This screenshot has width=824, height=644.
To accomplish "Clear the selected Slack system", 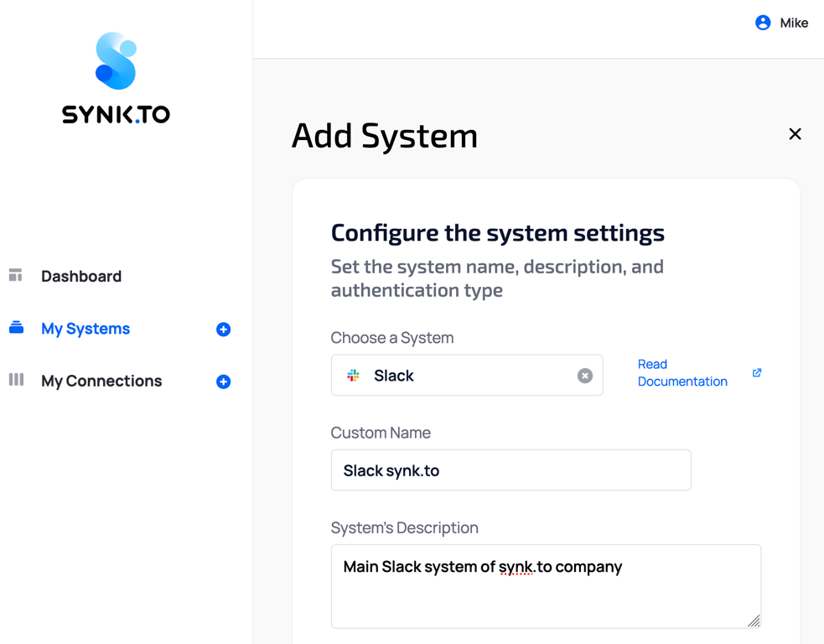I will point(585,376).
